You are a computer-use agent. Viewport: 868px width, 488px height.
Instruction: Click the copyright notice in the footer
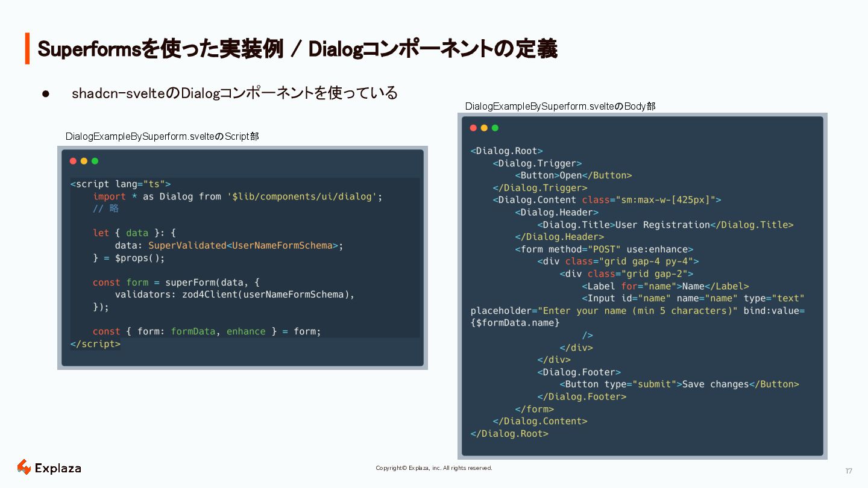pyautogui.click(x=434, y=468)
